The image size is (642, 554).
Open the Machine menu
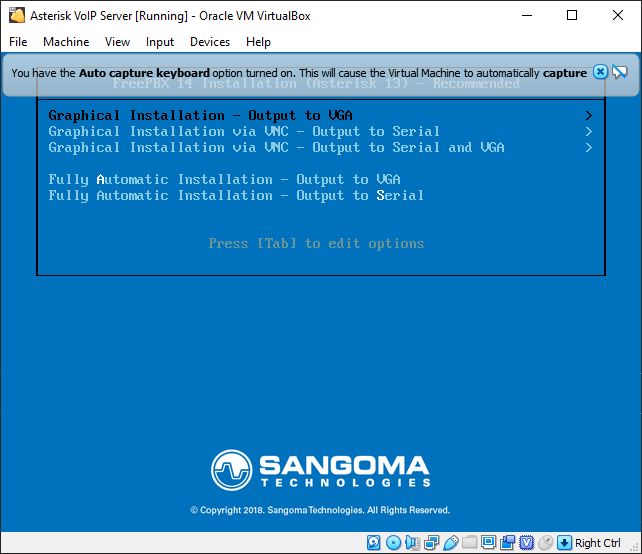point(66,42)
